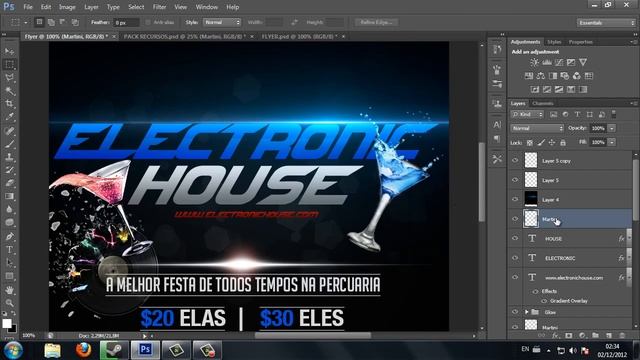640x360 pixels.
Task: Select the Lasso tool
Action: tap(9, 78)
